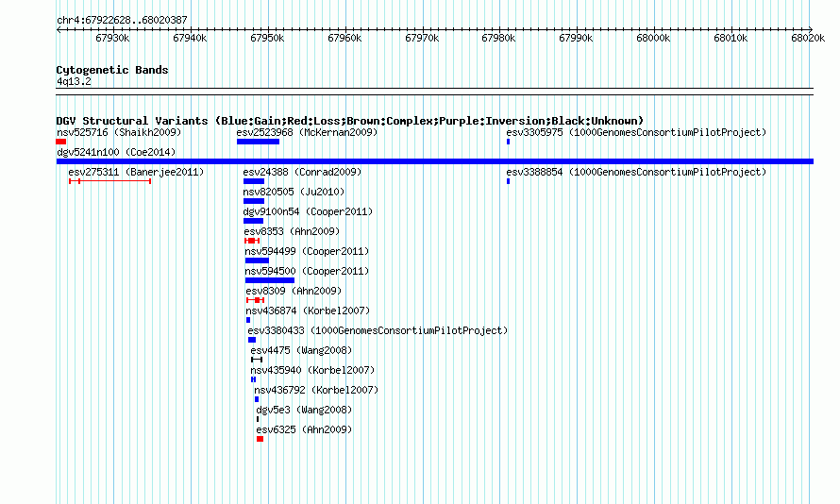Open the nsv594500 (Cooper2011) label
The image size is (840, 504).
click(x=307, y=271)
